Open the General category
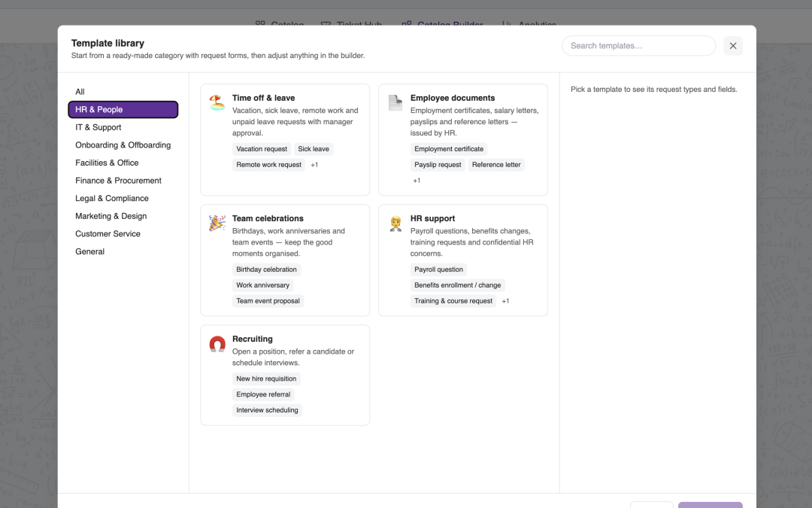This screenshot has height=508, width=812. click(x=123, y=251)
